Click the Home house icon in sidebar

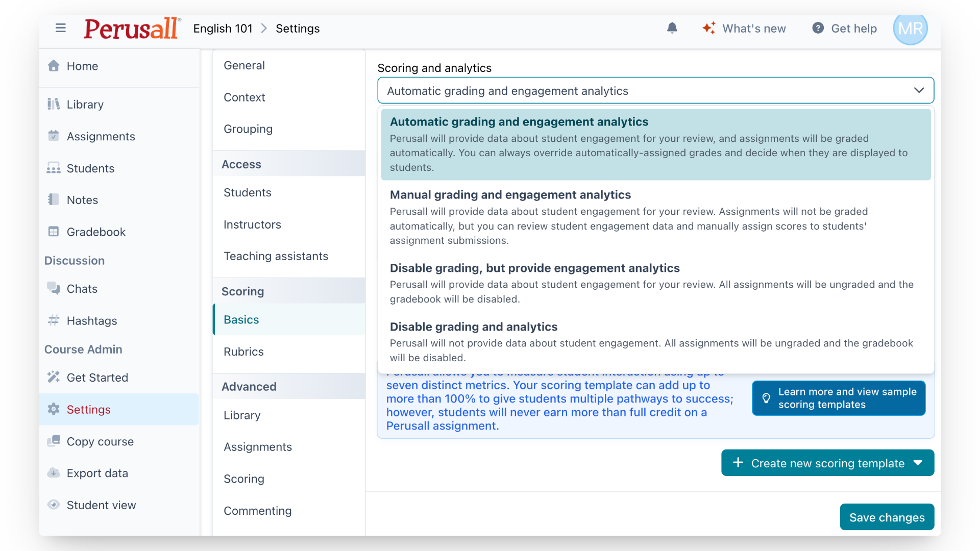coord(54,66)
